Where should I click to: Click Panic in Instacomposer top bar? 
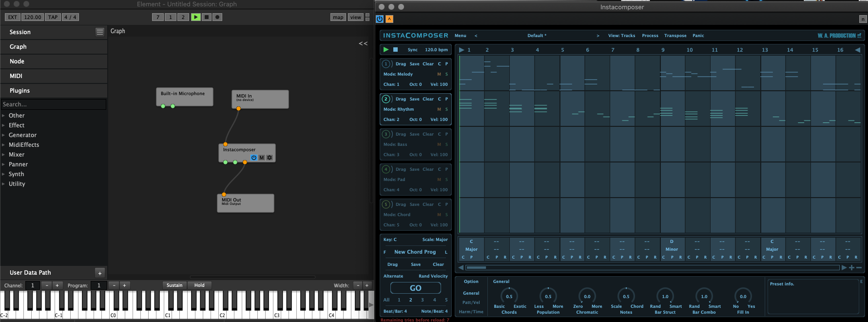(x=698, y=36)
